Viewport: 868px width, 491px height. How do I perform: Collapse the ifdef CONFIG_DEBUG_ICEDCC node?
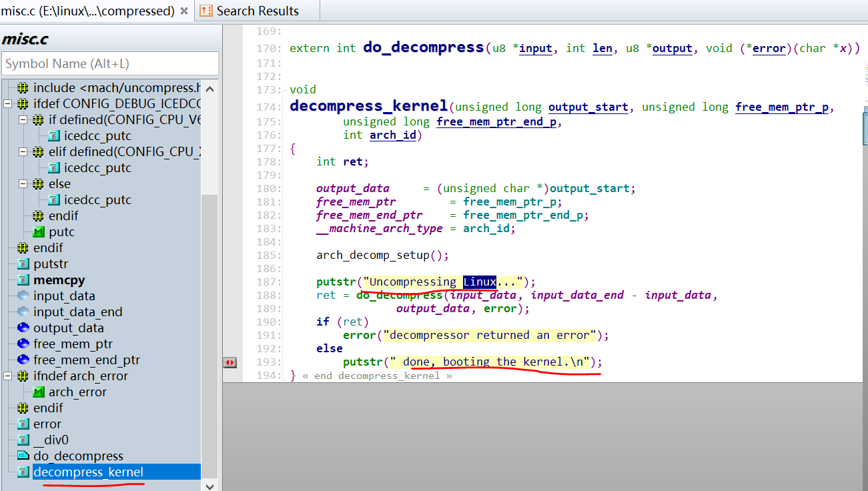click(x=8, y=104)
